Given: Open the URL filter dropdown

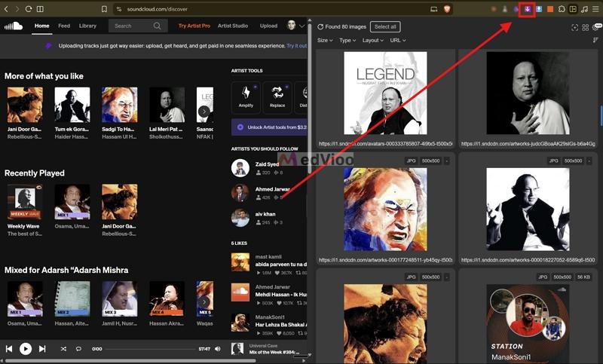Looking at the screenshot, I should (398, 41).
